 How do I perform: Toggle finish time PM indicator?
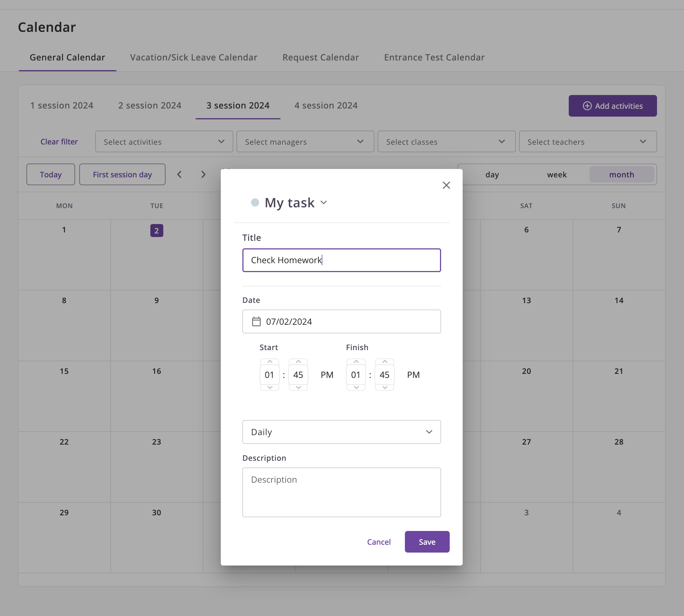click(x=413, y=375)
